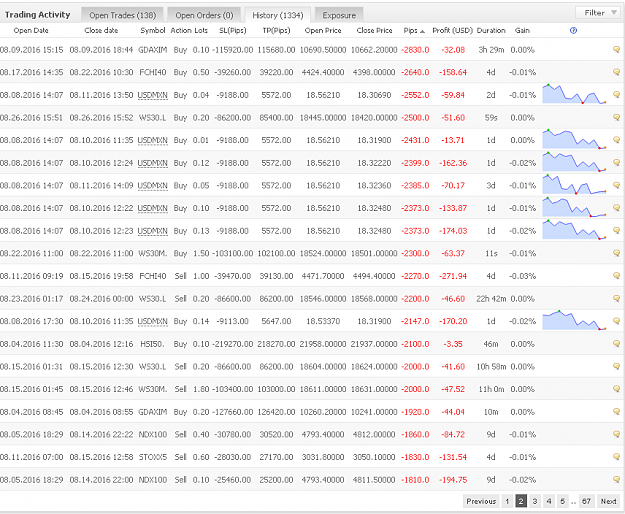The width and height of the screenshot is (625, 514).
Task: Open comment icon for GDAXIM -2830.0 trade
Action: pyautogui.click(x=616, y=49)
